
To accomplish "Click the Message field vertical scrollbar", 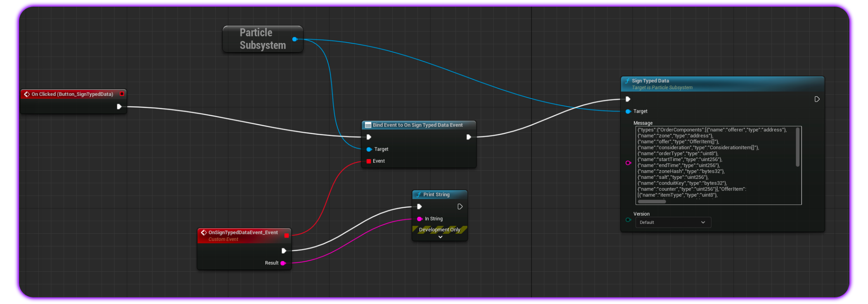I will (797, 147).
